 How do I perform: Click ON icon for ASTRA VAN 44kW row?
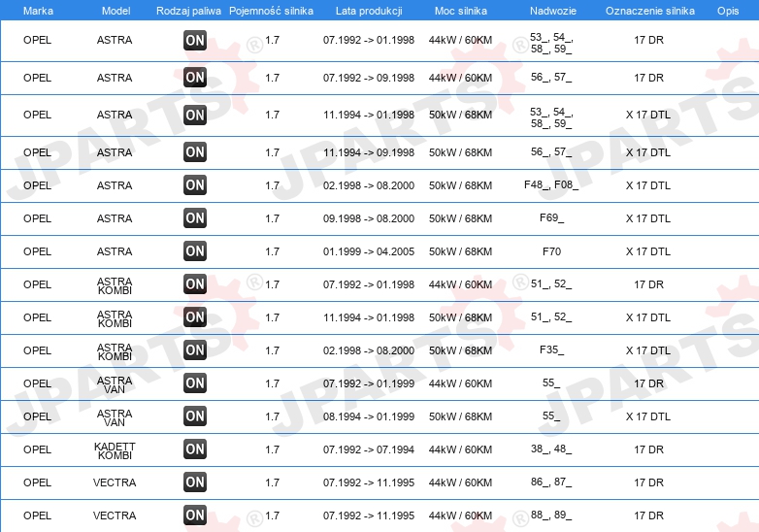coord(195,383)
